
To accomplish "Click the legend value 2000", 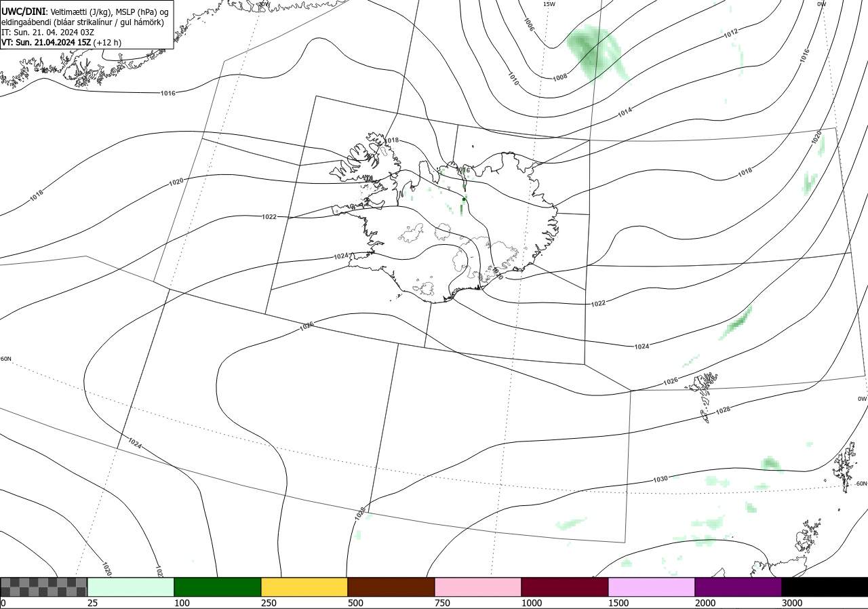I will [706, 603].
